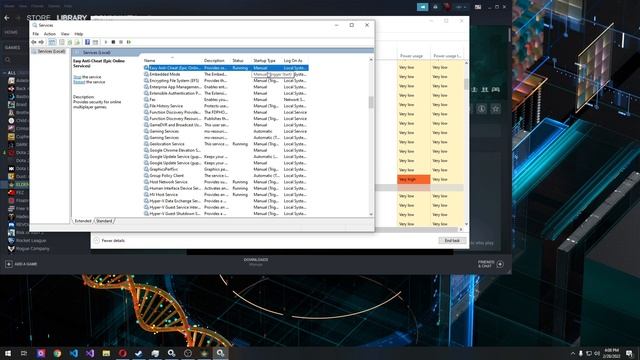Open the Help menu in Services
Viewport: 640px width, 360px height.
click(x=79, y=34)
